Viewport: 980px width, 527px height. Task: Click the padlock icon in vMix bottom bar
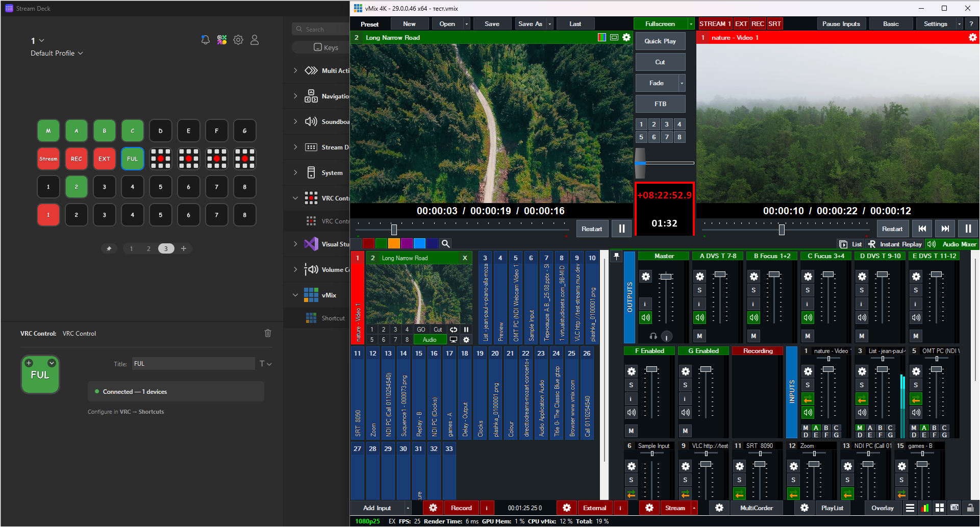(x=970, y=508)
